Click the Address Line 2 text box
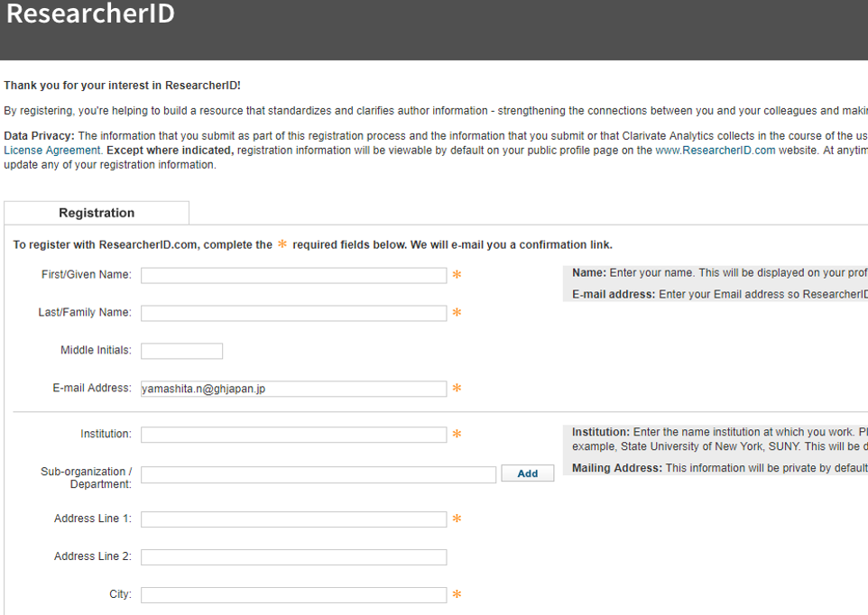The height and width of the screenshot is (615, 868). (293, 557)
